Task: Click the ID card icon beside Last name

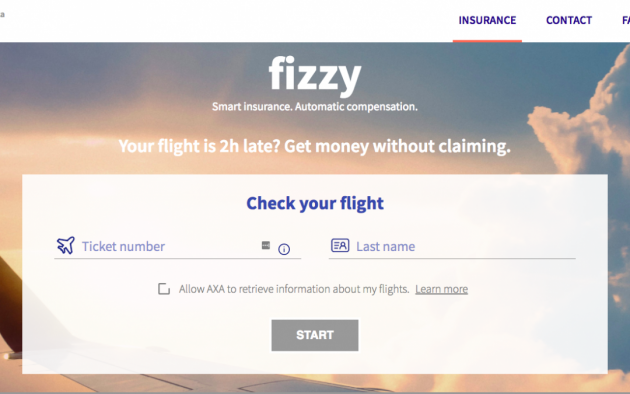Action: [x=340, y=245]
